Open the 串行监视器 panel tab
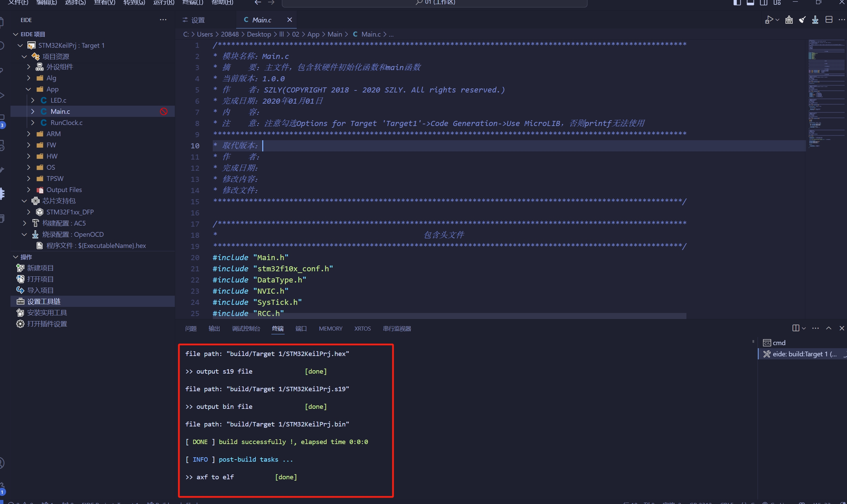This screenshot has width=847, height=504. [397, 329]
